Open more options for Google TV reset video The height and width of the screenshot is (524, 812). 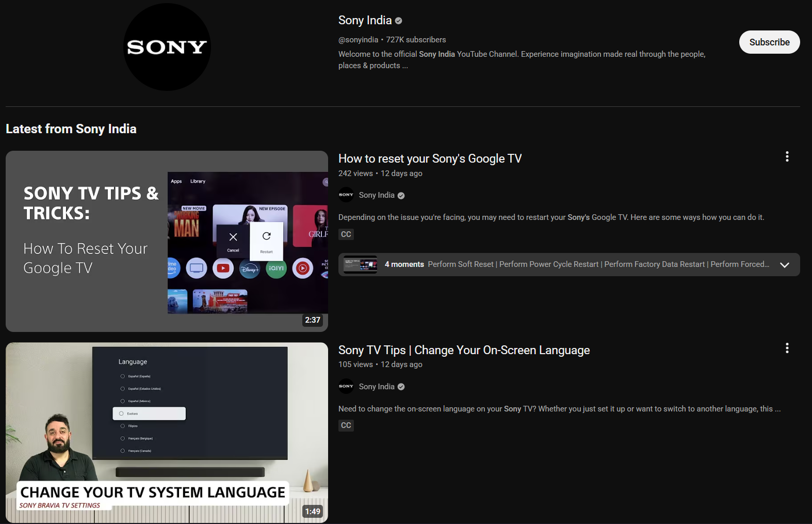coord(787,156)
